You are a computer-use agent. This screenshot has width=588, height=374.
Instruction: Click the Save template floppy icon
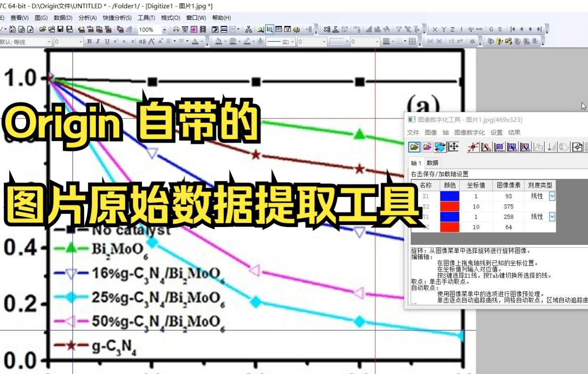[69, 29]
